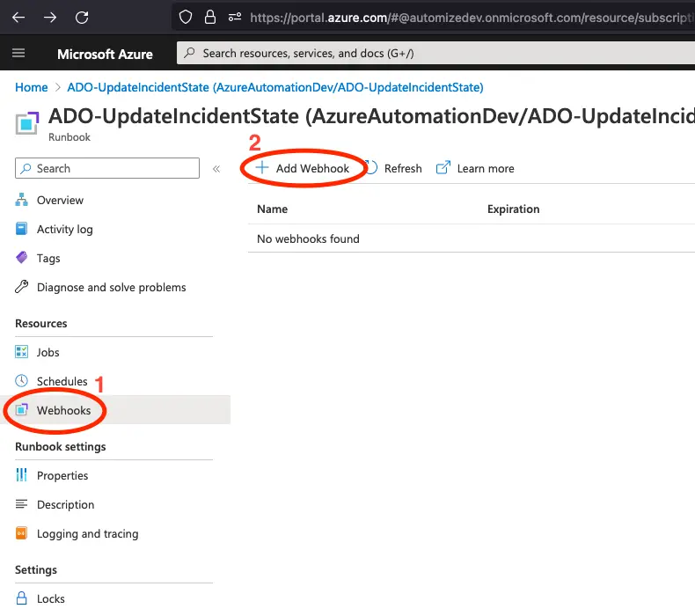Open the Jobs resource page

[x=48, y=352]
